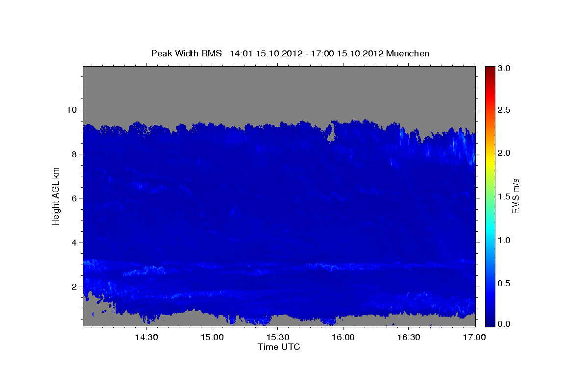Click the plot title 'Peak Width RMS'
588x392 pixels.
pos(186,53)
